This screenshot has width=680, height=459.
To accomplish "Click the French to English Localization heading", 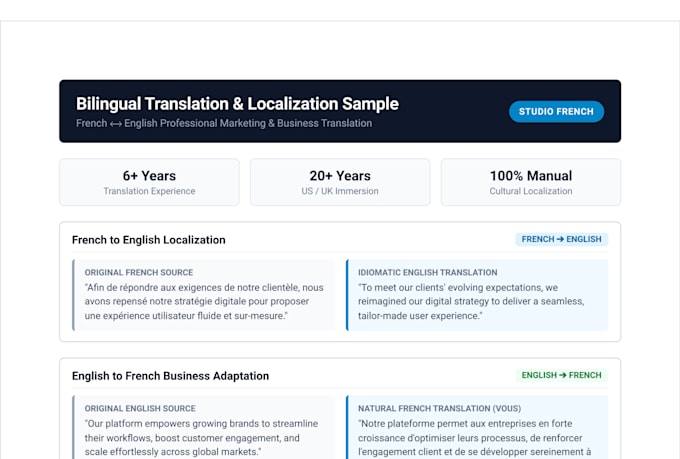I will pyautogui.click(x=149, y=240).
